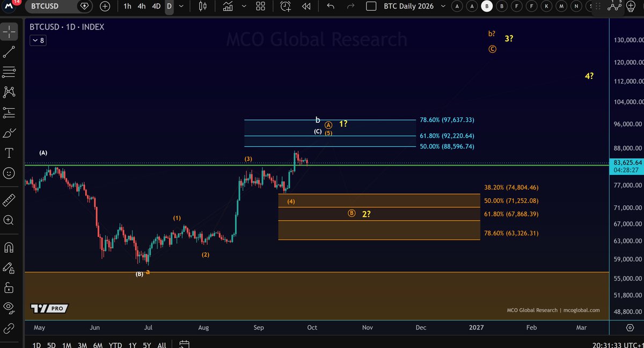
Task: Toggle hide all drawings eye icon
Action: click(9, 307)
